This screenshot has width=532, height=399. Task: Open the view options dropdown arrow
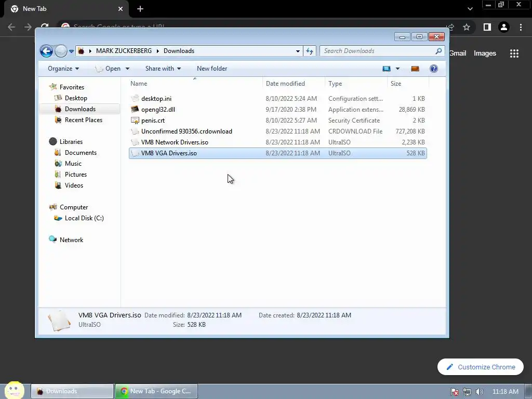(397, 69)
